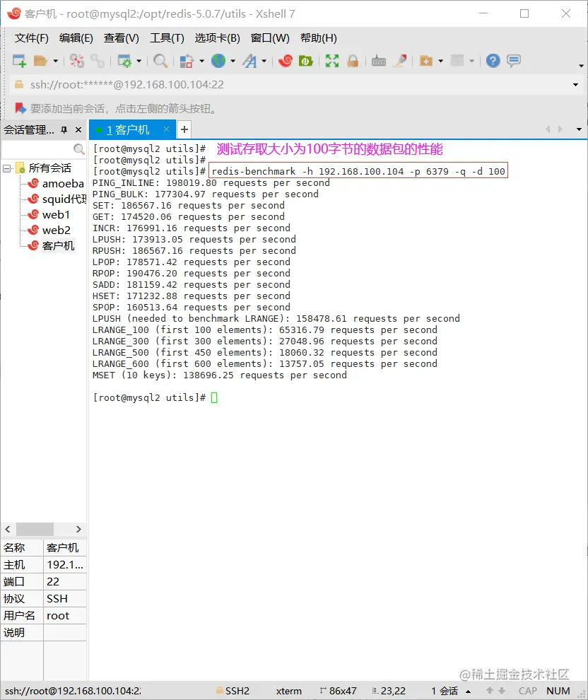Click SSH2 in the status bar
This screenshot has height=700, width=588.
coord(237,691)
